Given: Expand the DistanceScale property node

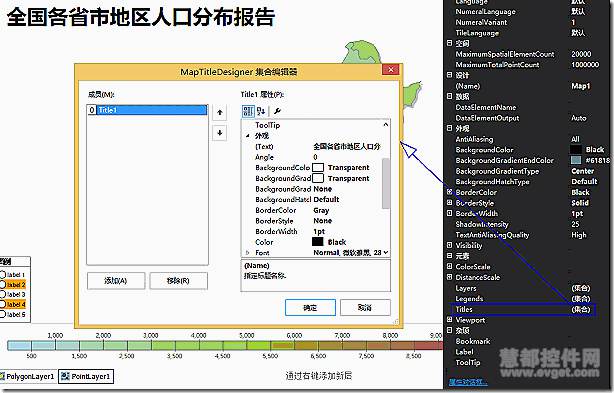Looking at the screenshot, I should point(450,277).
